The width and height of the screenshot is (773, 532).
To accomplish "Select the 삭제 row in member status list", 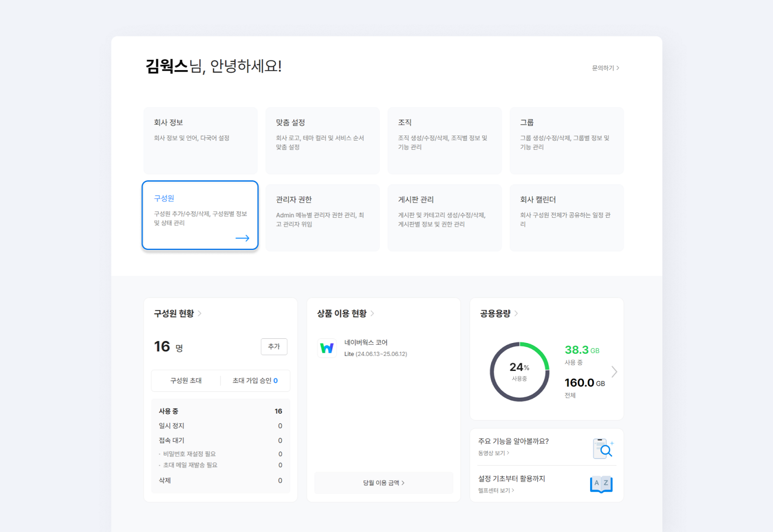I will [x=220, y=480].
